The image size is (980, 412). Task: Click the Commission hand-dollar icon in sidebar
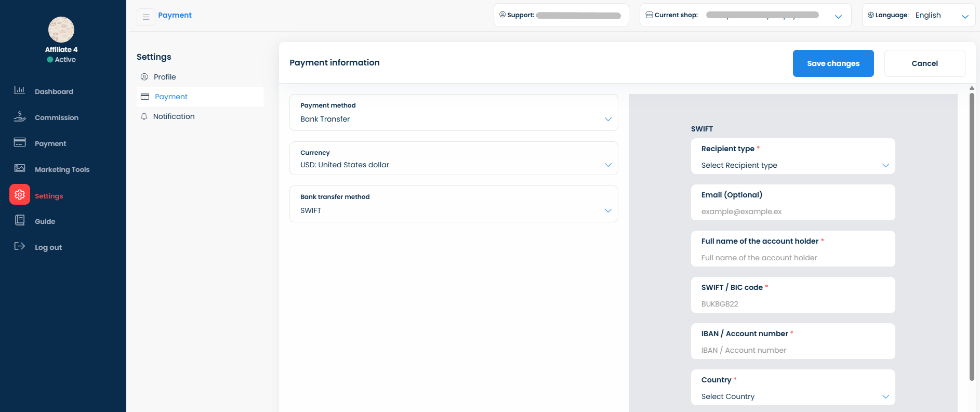pos(20,116)
